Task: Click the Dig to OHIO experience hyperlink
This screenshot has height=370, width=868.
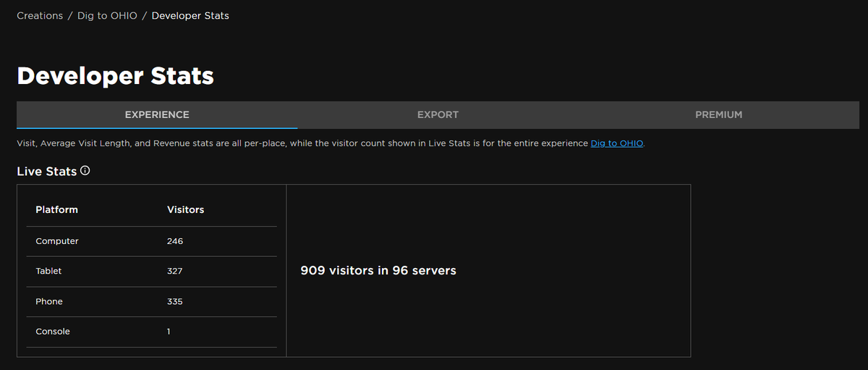Action: tap(616, 143)
